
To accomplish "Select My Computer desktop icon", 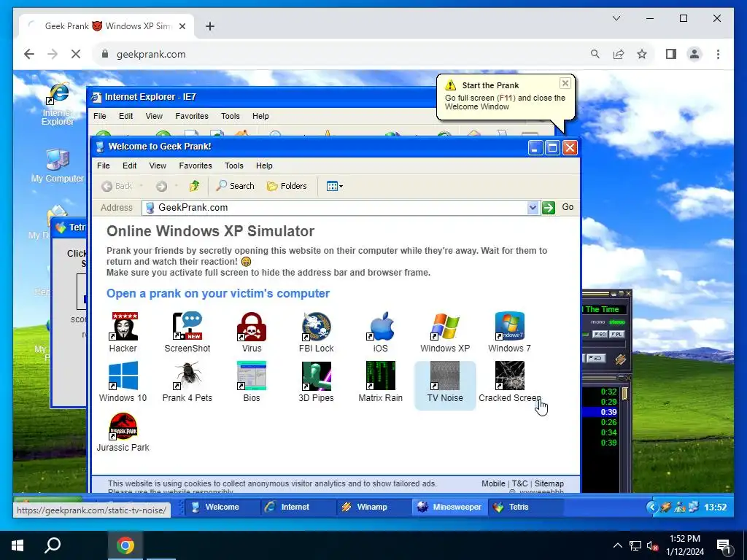I will pos(57,166).
